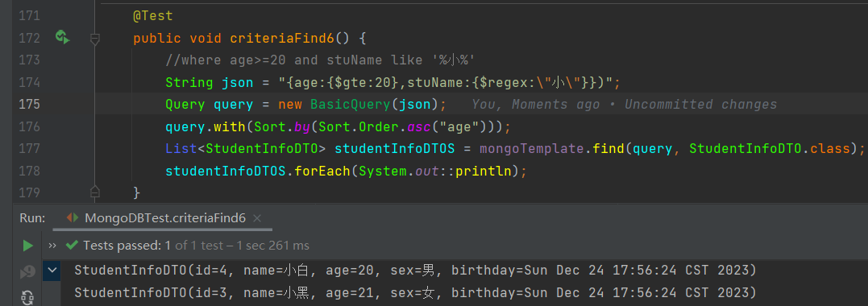Click the mongoTemplate field reference
The image size is (868, 306).
tap(531, 148)
